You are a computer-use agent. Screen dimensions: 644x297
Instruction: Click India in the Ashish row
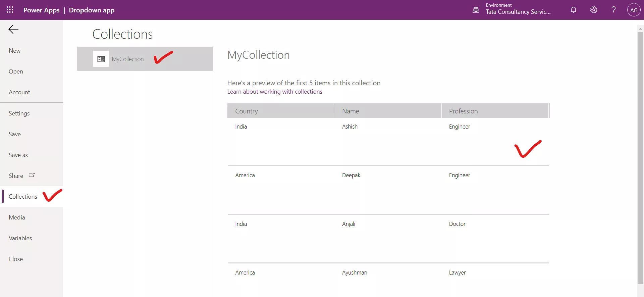[x=241, y=127]
